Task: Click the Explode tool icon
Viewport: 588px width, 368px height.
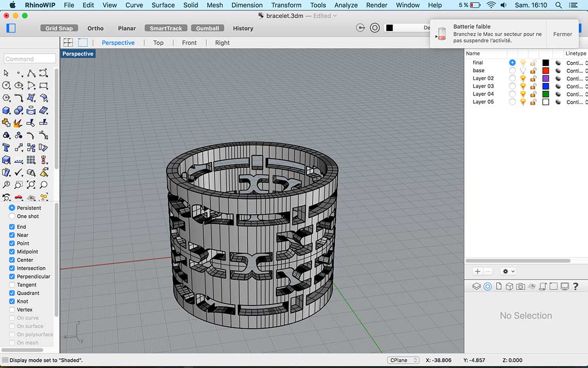Action: pyautogui.click(x=19, y=123)
